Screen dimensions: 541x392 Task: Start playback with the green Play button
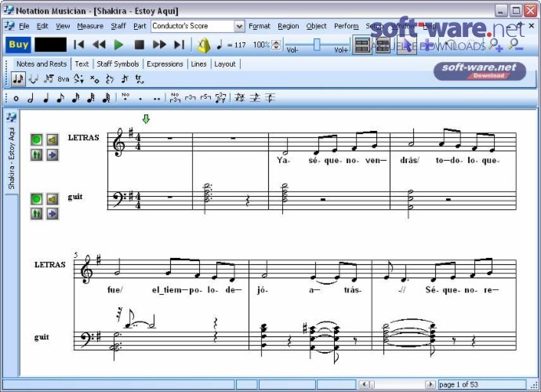118,45
